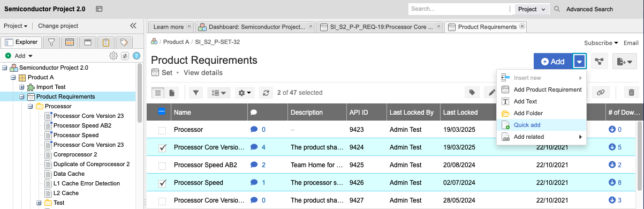Collapse the Product A tree node

coord(13,77)
